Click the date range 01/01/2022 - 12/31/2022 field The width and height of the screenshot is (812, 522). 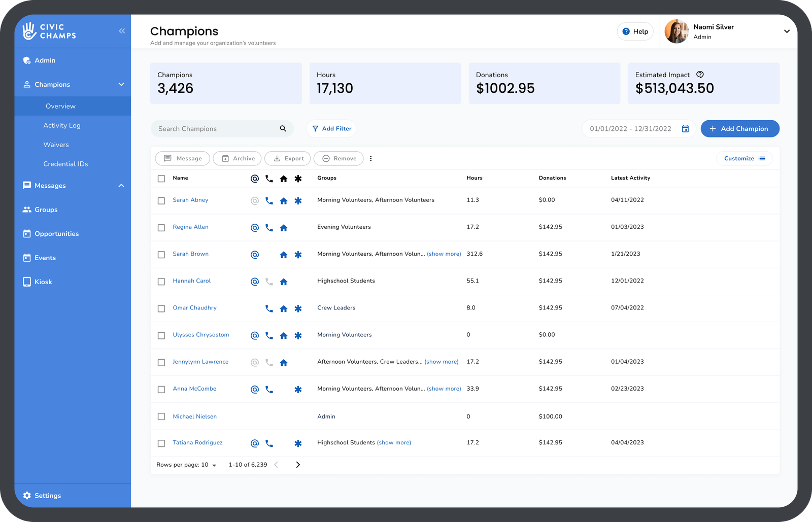click(x=639, y=129)
